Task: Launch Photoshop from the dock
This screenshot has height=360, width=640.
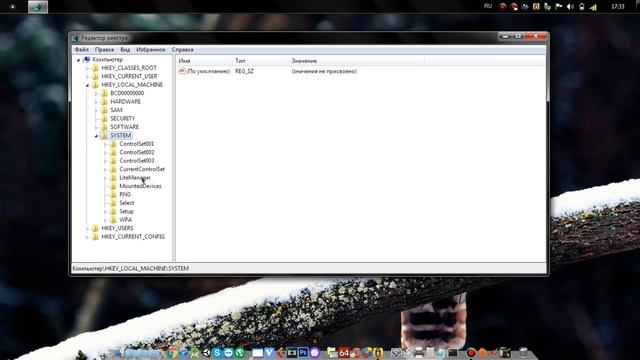Action: coord(303,353)
